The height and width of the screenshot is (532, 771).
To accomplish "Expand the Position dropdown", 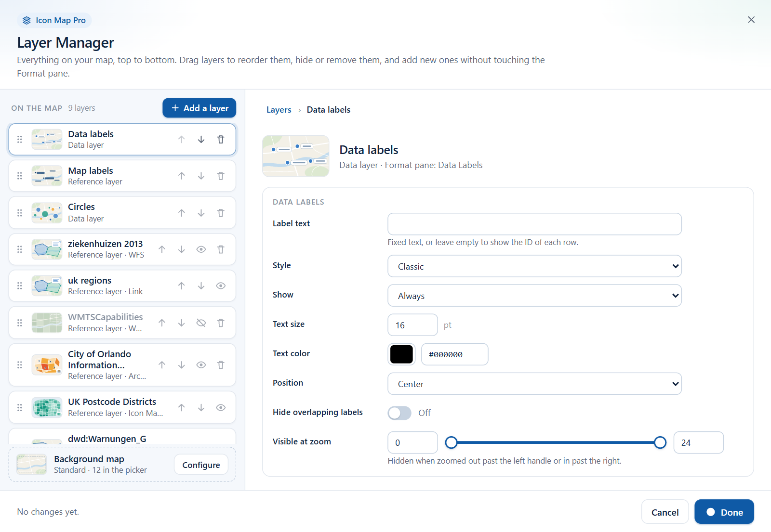I will tap(534, 384).
